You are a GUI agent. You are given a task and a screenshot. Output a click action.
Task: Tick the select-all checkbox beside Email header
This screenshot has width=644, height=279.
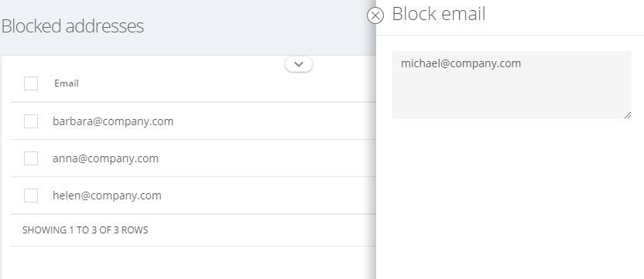[x=31, y=83]
